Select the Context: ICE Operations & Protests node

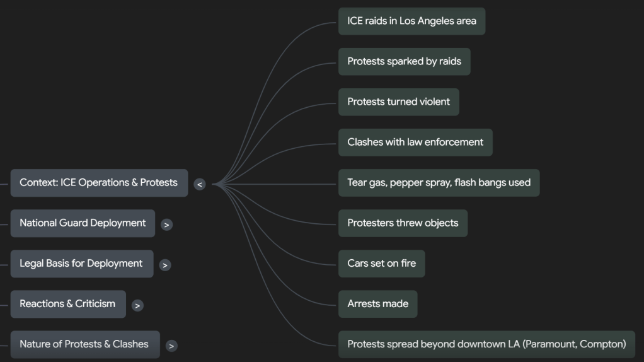point(99,183)
